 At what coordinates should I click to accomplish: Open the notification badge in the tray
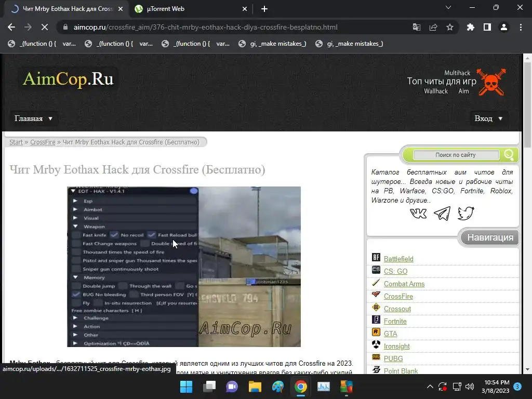(517, 387)
